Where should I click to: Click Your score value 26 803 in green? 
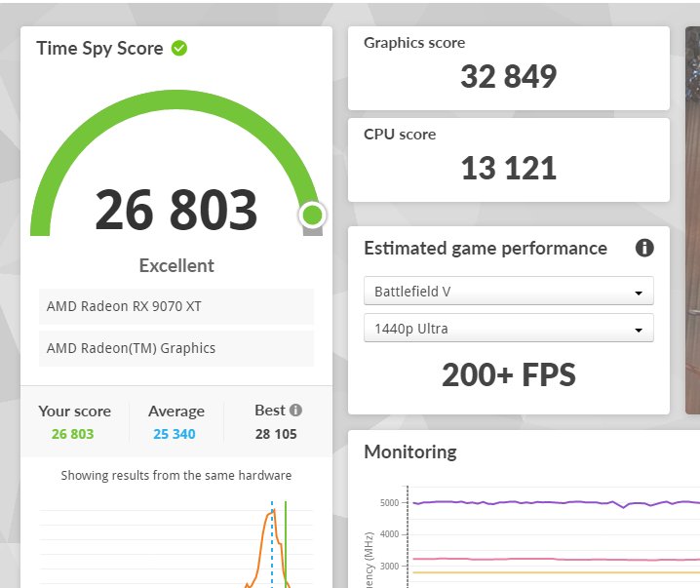[x=73, y=434]
